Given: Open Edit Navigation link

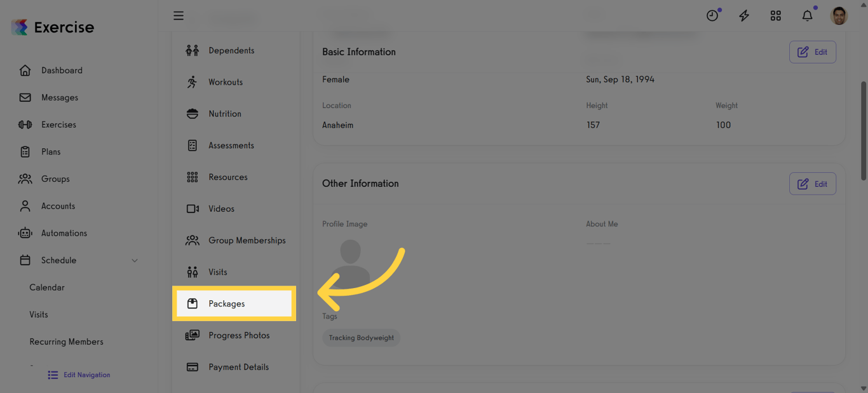Looking at the screenshot, I should point(78,375).
